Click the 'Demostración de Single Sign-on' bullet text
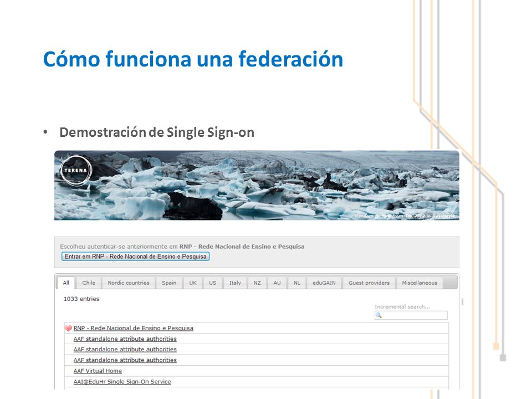Image resolution: width=532 pixels, height=399 pixels. [157, 132]
